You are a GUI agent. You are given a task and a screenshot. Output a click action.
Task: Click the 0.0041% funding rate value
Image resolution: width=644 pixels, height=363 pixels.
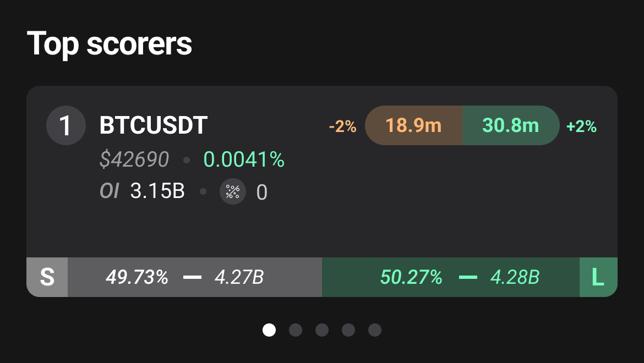pos(244,159)
